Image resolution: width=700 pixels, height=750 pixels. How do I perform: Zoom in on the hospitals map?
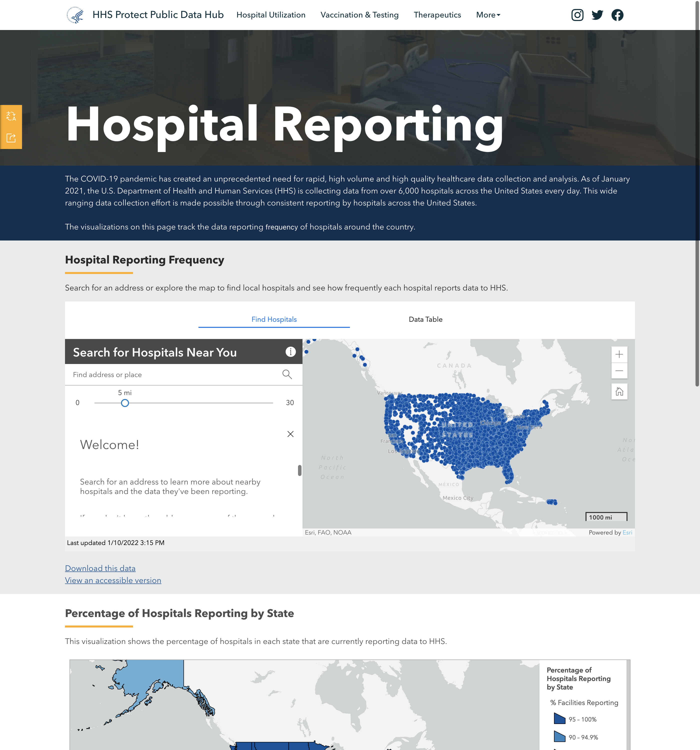(x=619, y=355)
